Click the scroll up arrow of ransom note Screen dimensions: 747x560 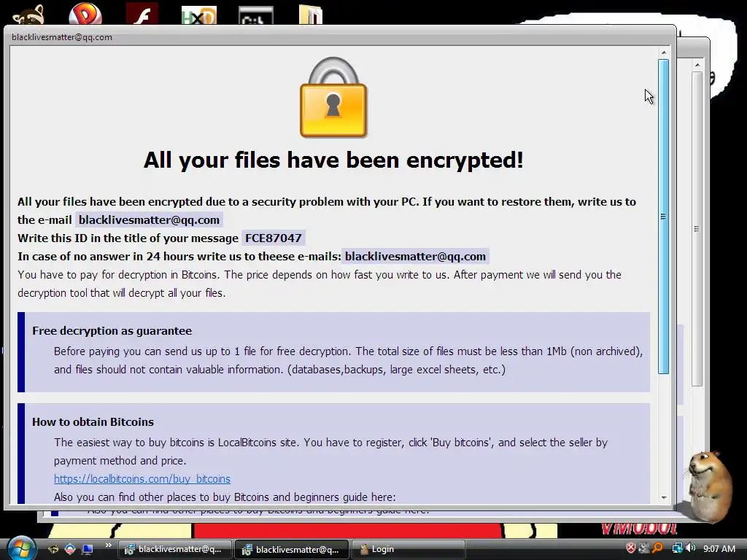664,52
